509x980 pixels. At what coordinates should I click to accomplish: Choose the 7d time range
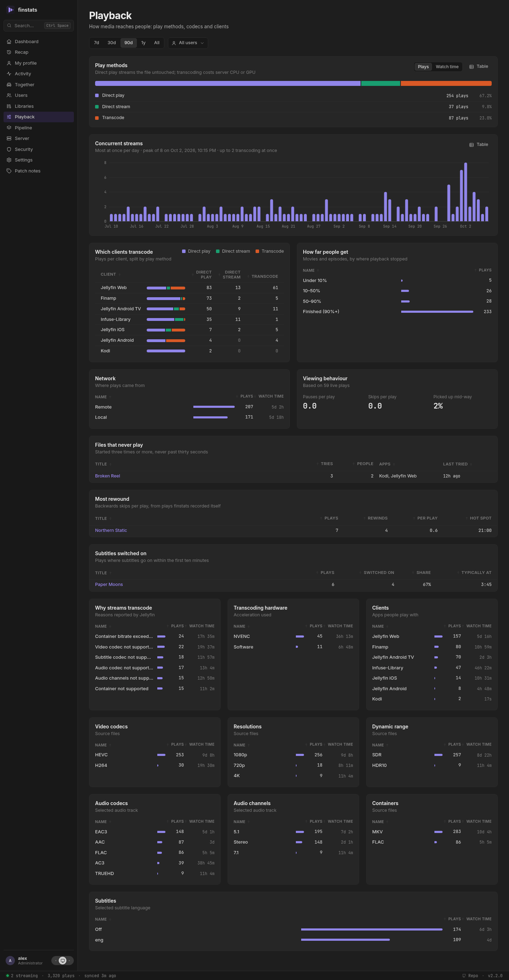[96, 43]
